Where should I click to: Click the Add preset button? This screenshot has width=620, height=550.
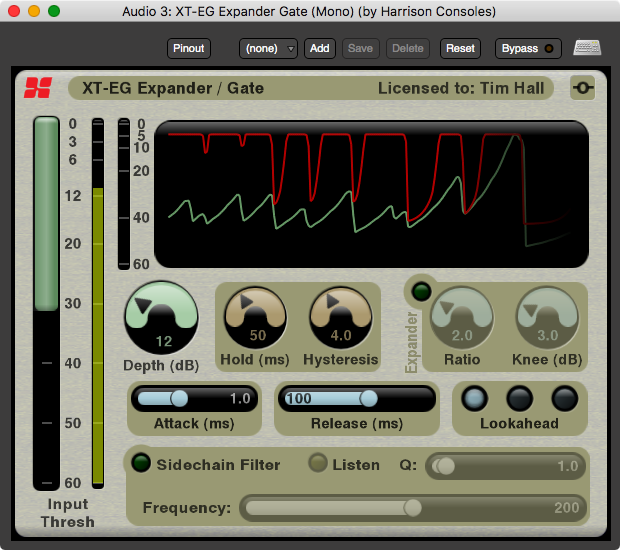tap(319, 48)
